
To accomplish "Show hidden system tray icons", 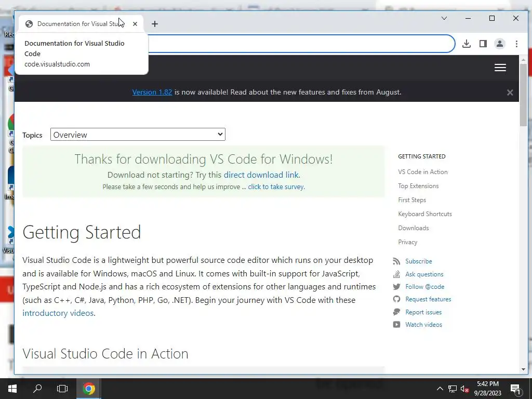I will (x=440, y=389).
